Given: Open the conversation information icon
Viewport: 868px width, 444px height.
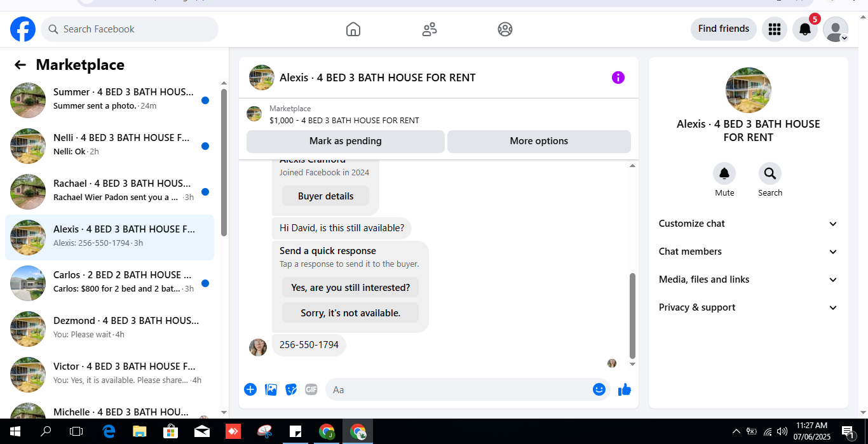Looking at the screenshot, I should click(618, 77).
